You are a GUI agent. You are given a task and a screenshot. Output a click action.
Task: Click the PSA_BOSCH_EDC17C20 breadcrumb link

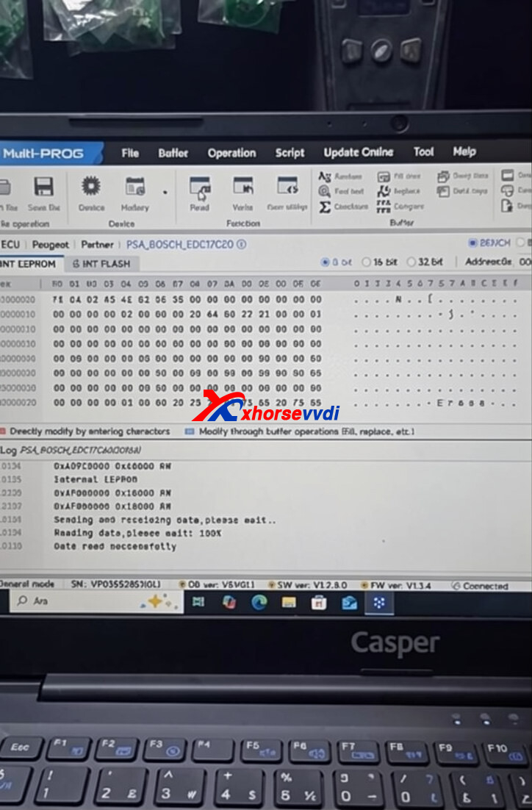180,244
